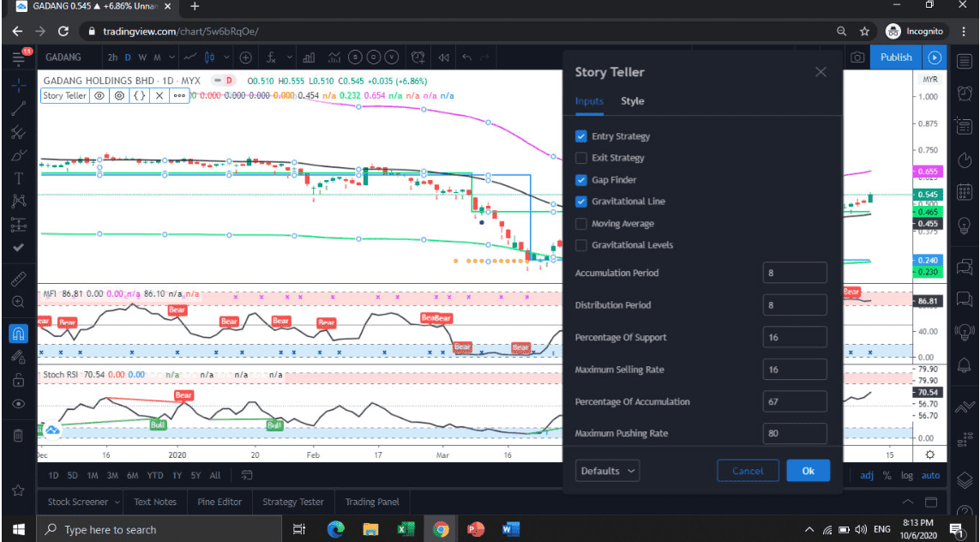
Task: Open the Story Teller more options menu
Action: coord(179,96)
